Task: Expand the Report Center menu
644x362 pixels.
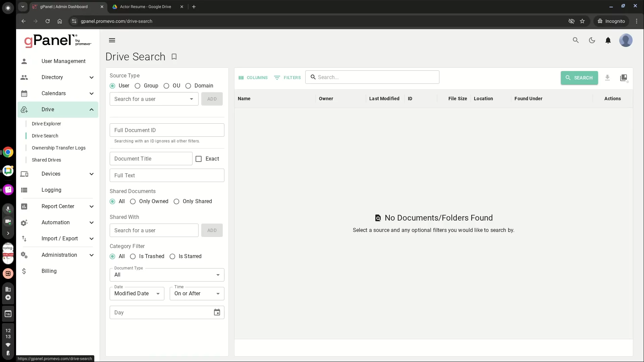Action: point(58,206)
